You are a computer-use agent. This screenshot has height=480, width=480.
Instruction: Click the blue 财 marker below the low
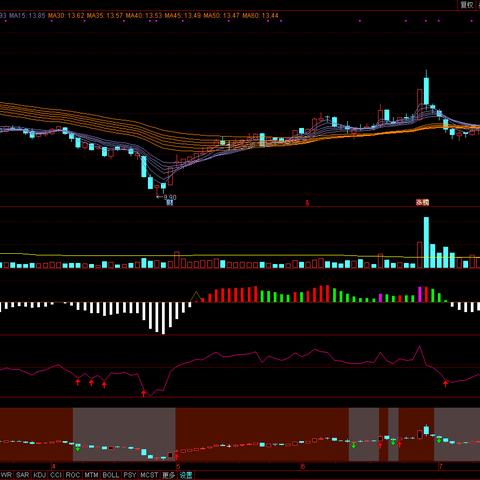[170, 202]
